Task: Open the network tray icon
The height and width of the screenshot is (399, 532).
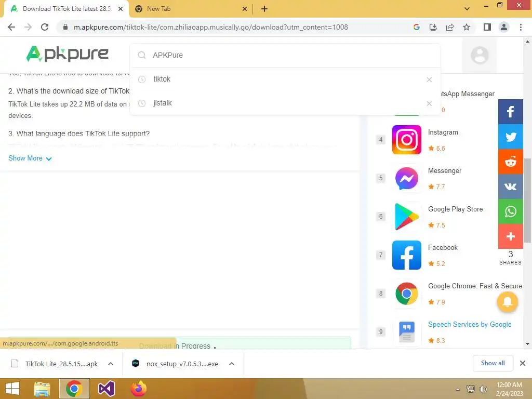Action: 471,389
